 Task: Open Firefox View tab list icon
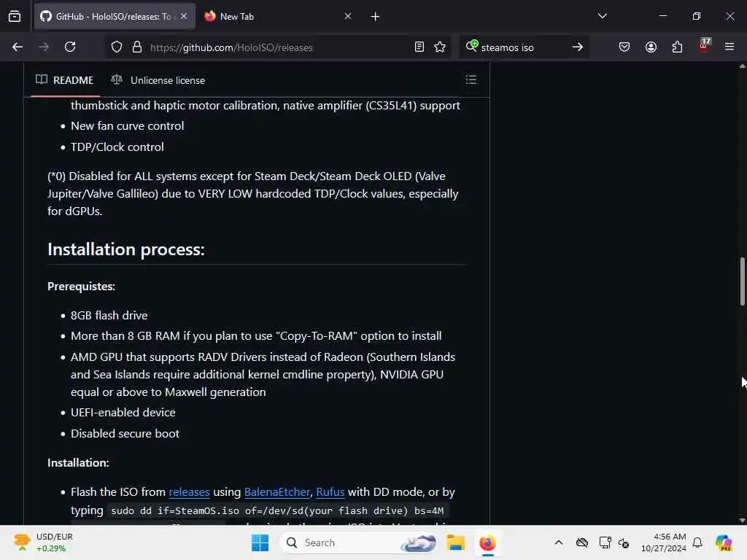point(15,17)
